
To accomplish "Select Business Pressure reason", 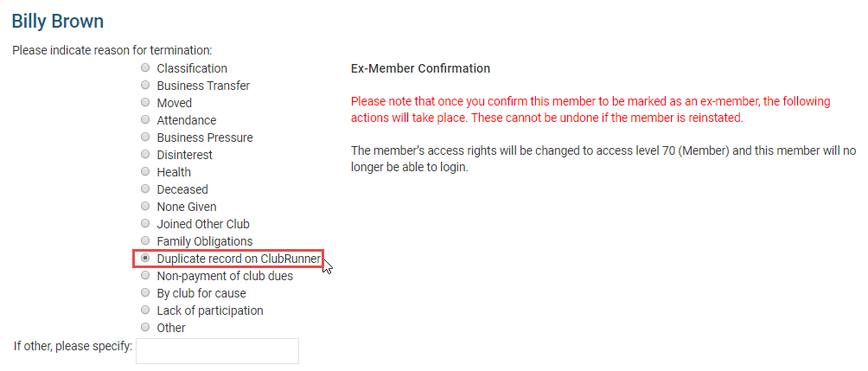I will tap(145, 138).
